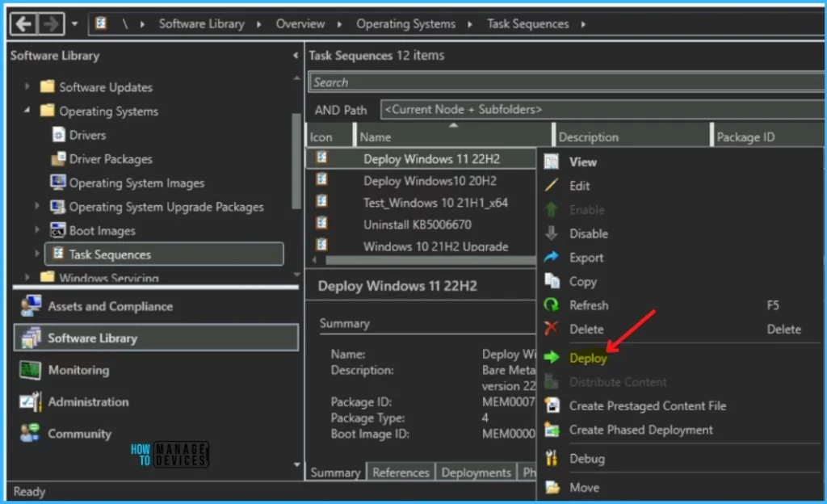Click the Search field in Task Sequences
The width and height of the screenshot is (827, 504).
coord(566,82)
